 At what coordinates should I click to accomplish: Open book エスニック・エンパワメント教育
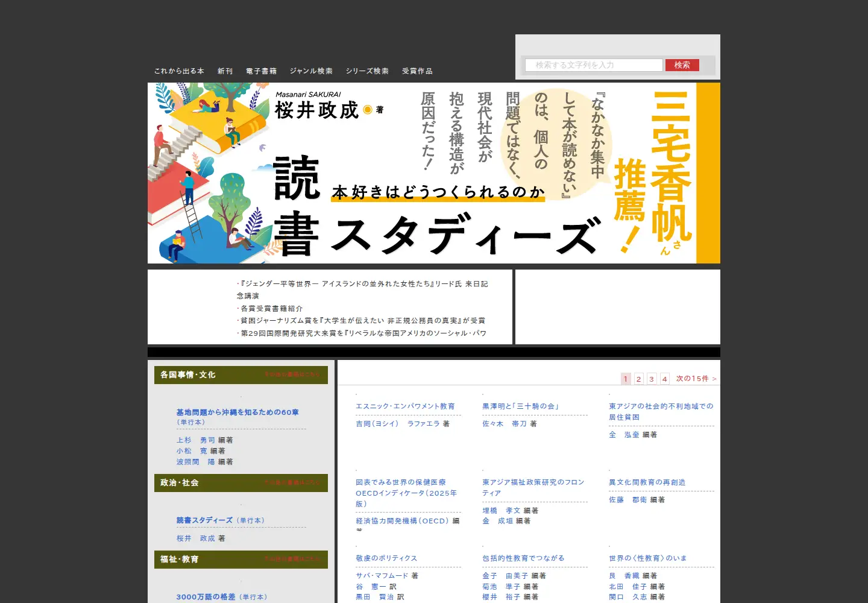tap(405, 406)
